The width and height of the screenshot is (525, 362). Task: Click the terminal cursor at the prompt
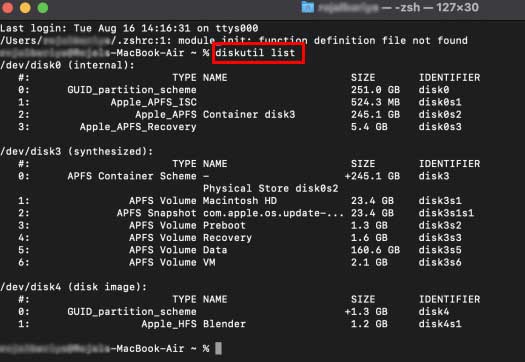[x=218, y=348]
